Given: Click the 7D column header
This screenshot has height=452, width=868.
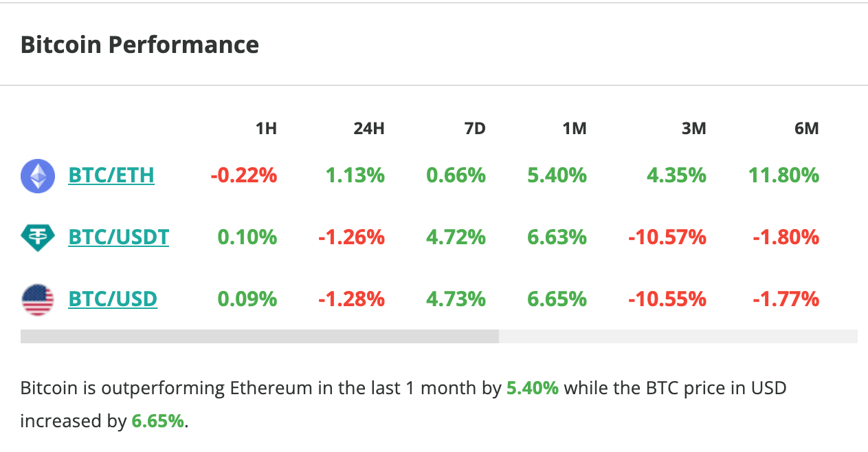Looking at the screenshot, I should pos(474,128).
